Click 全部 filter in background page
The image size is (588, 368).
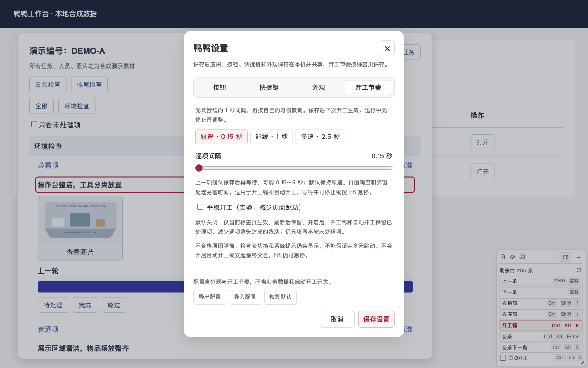41,106
